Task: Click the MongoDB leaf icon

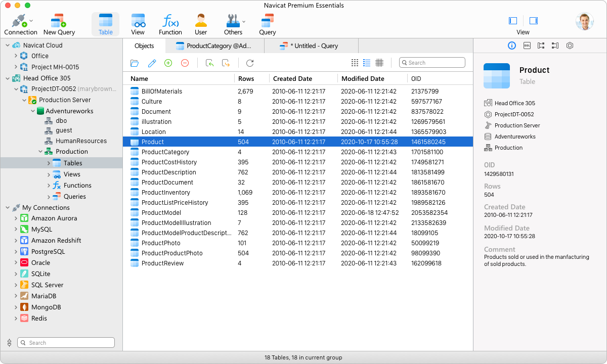Action: pyautogui.click(x=24, y=307)
